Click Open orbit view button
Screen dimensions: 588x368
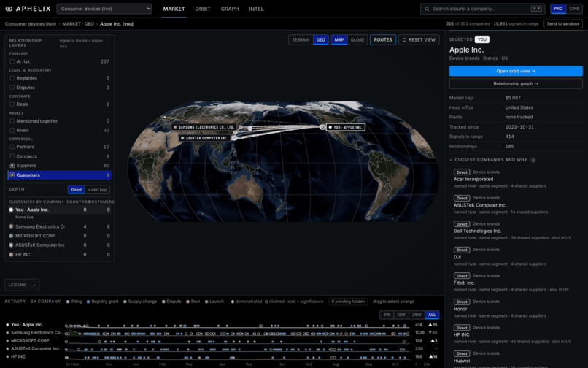pos(516,71)
